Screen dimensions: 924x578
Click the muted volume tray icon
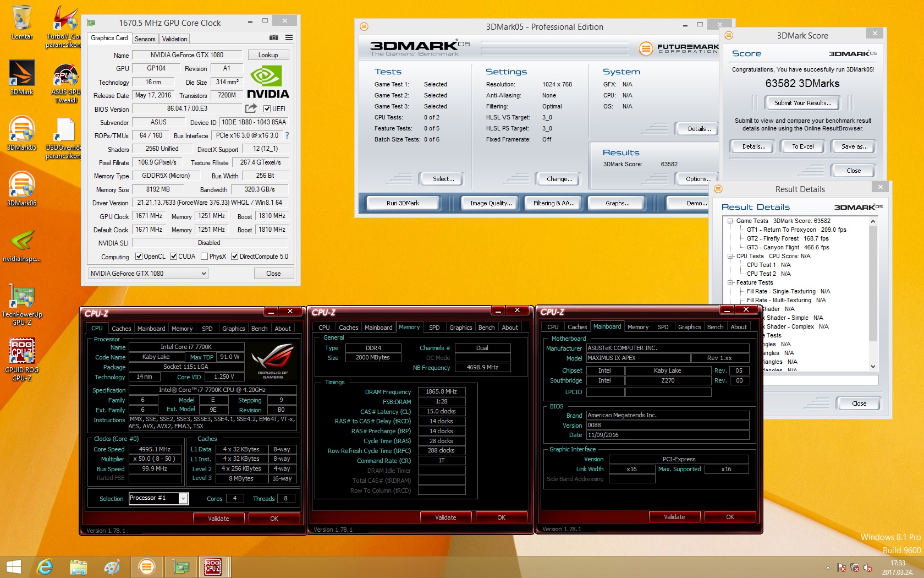coord(868,568)
